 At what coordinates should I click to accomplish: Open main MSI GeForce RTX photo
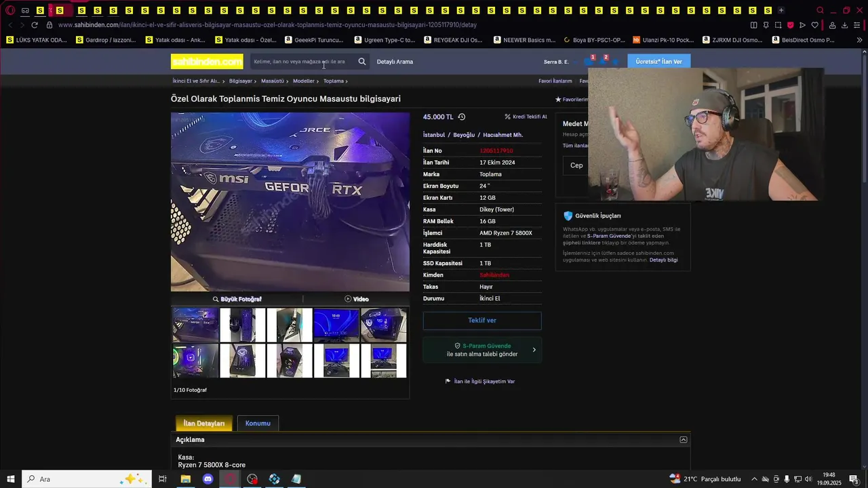[290, 202]
